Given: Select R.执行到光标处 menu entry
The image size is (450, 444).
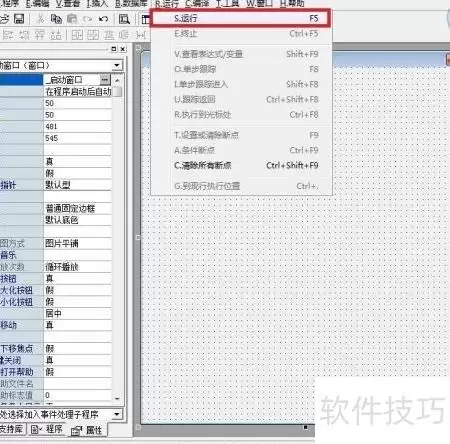Looking at the screenshot, I should click(x=241, y=114).
